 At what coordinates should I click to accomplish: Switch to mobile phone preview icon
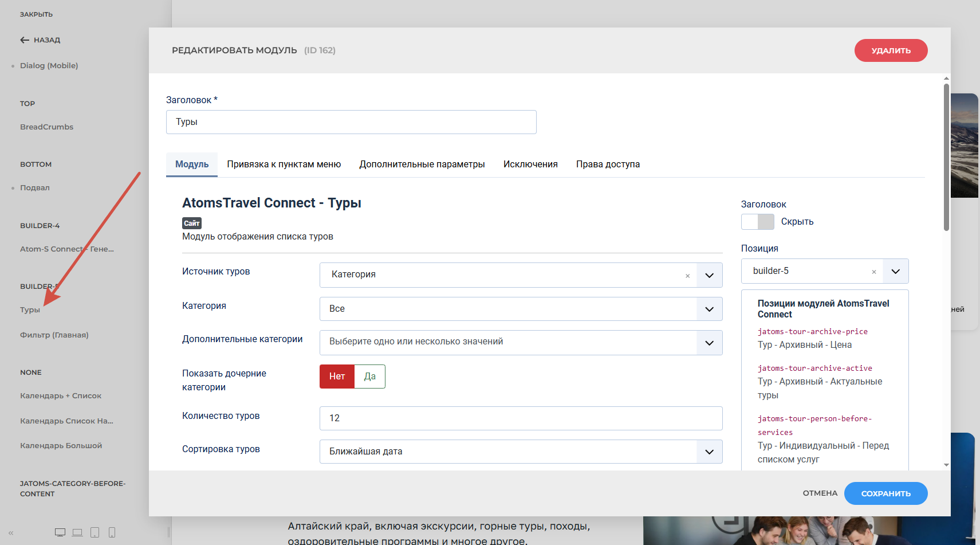[112, 532]
